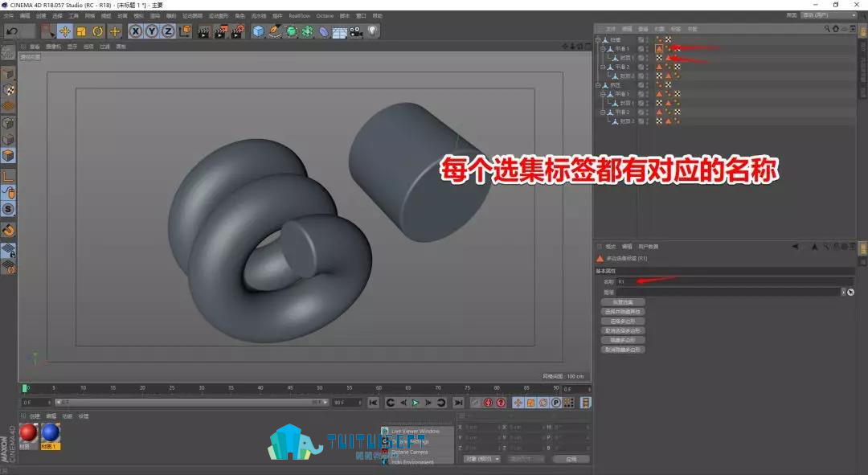The image size is (868, 475).
Task: Open the viewport Cameras menu (摄像机)
Action: click(54, 47)
